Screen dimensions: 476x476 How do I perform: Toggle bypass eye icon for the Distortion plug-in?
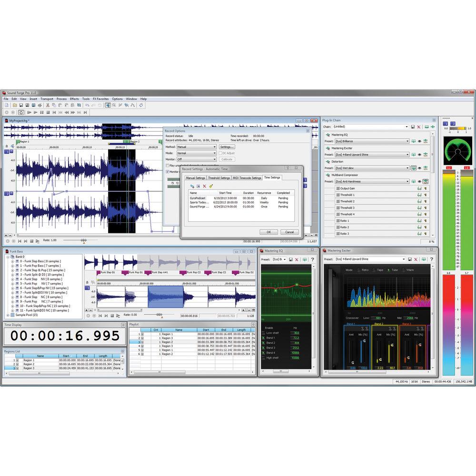419,168
